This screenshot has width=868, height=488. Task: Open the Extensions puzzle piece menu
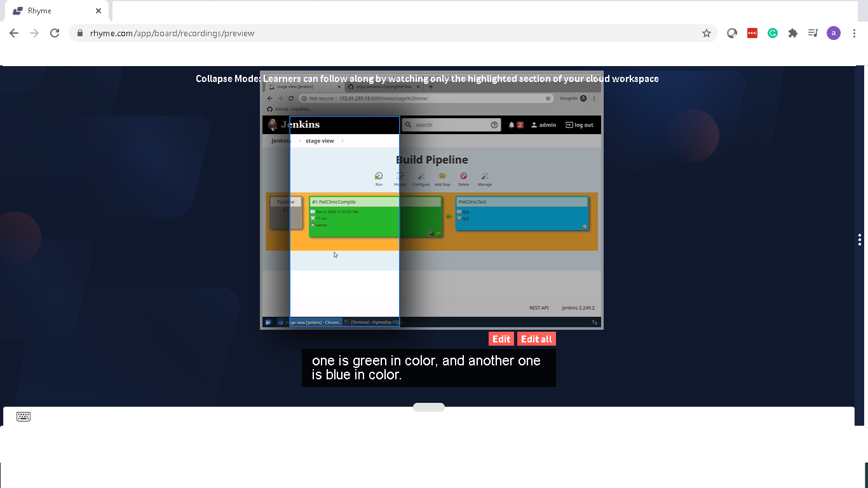coord(793,33)
